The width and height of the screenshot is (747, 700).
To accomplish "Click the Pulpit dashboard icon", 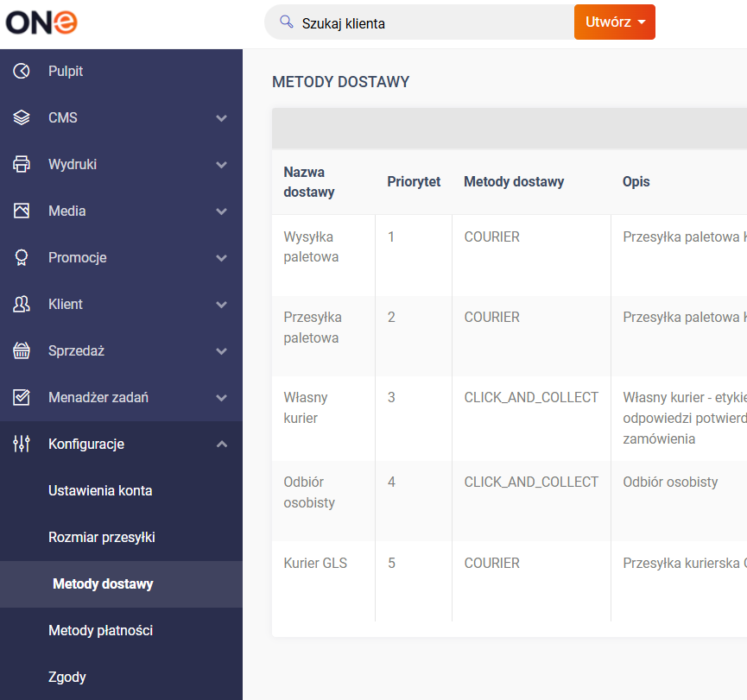I will (x=22, y=71).
